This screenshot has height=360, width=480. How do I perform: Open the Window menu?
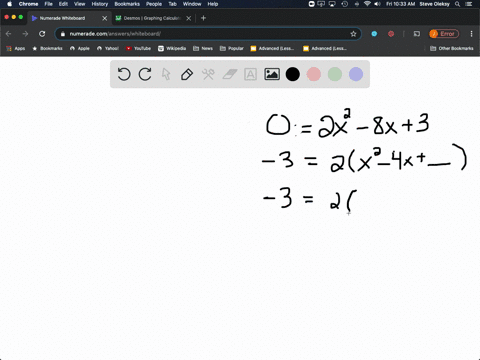click(192, 4)
